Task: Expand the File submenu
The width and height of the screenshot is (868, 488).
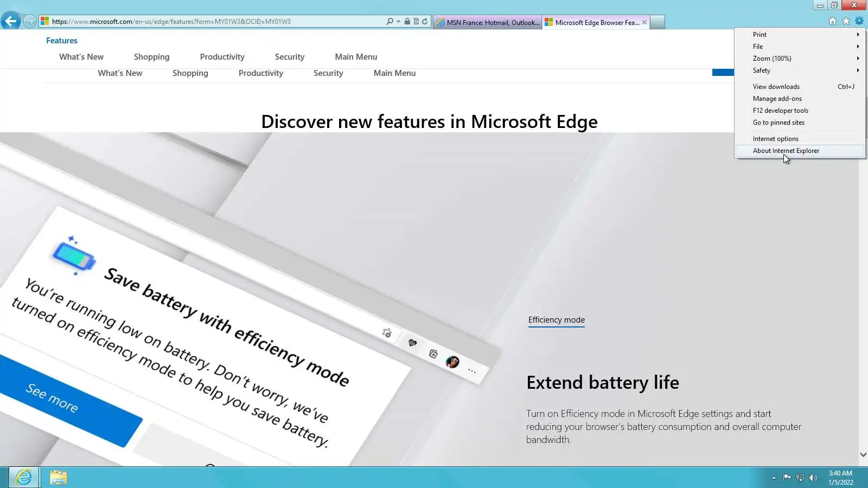Action: (x=800, y=47)
